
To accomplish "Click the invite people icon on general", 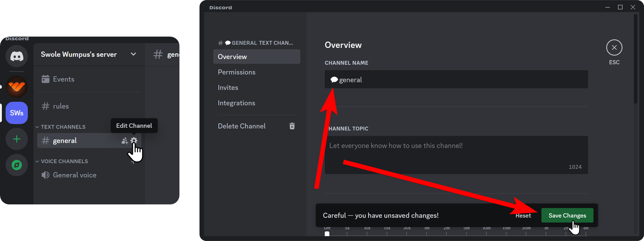I will (125, 141).
